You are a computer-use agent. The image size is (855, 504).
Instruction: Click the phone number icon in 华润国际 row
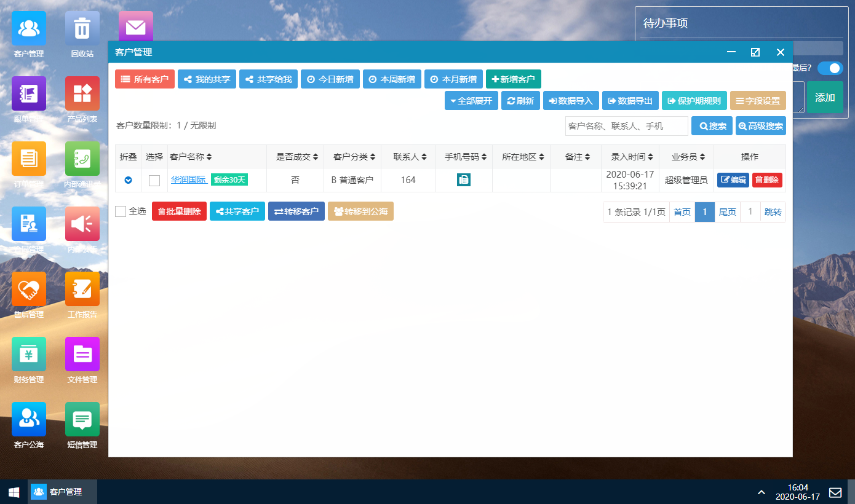pyautogui.click(x=464, y=180)
